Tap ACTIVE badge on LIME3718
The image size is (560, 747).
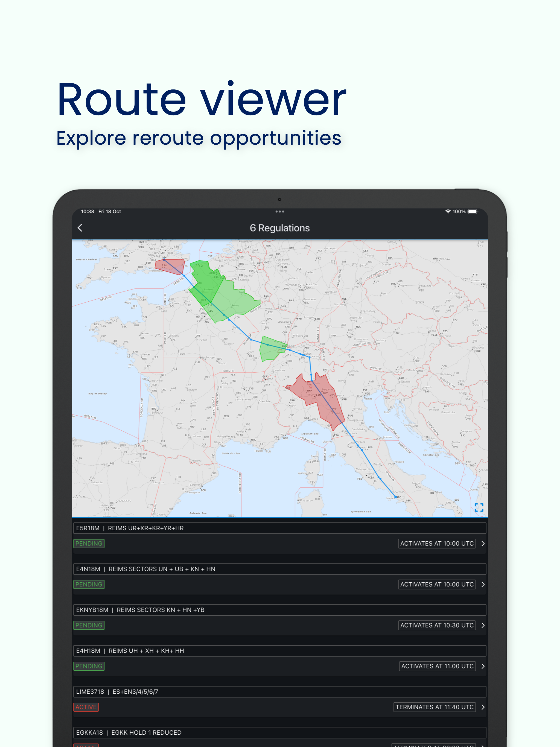[x=86, y=707]
